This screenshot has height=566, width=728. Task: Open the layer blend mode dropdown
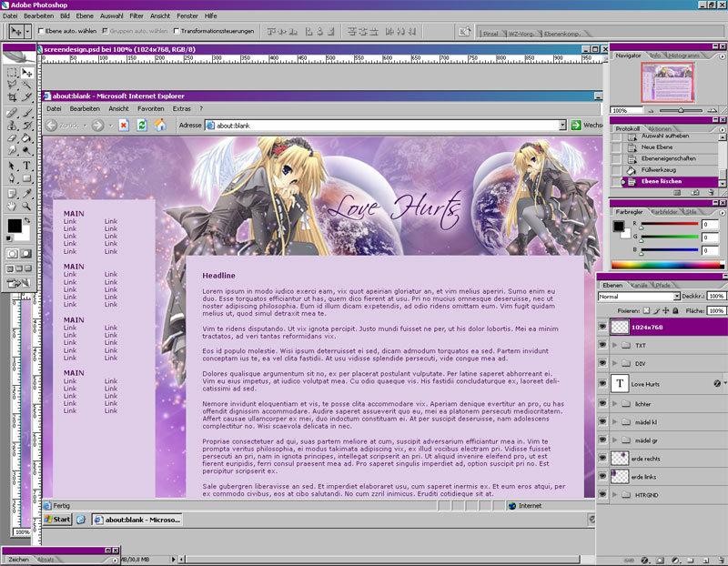676,297
